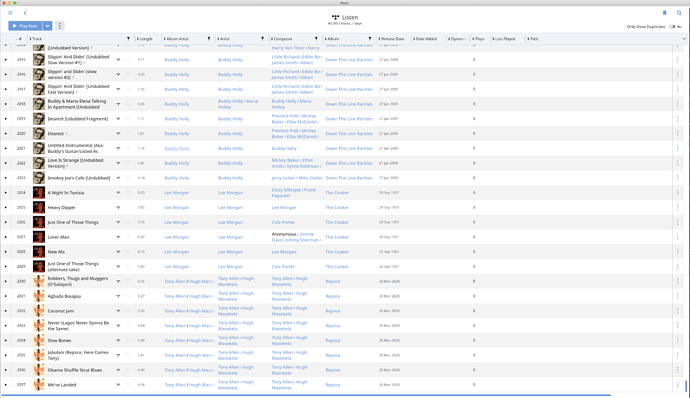
Task: Open three-dot menu for Smokey Joe's Cafe row
Action: click(x=678, y=178)
